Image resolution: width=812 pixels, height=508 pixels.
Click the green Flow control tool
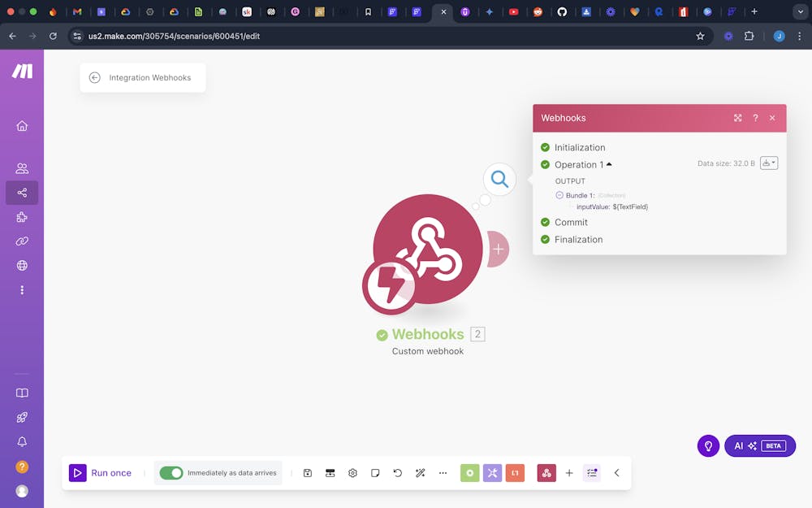(469, 473)
